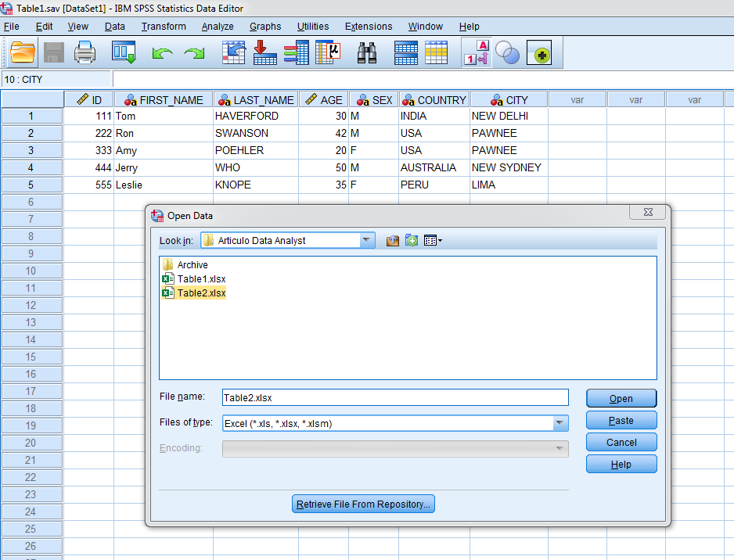Open the Window menu

425,27
